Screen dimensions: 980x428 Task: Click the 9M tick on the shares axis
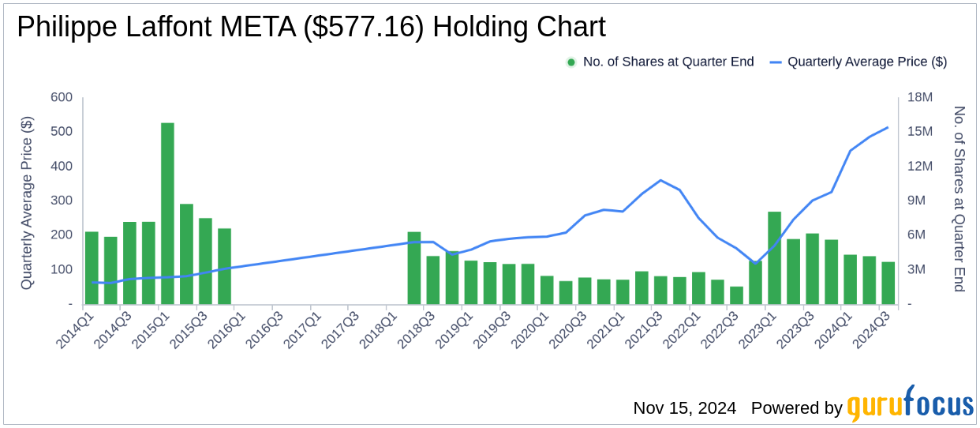point(916,201)
